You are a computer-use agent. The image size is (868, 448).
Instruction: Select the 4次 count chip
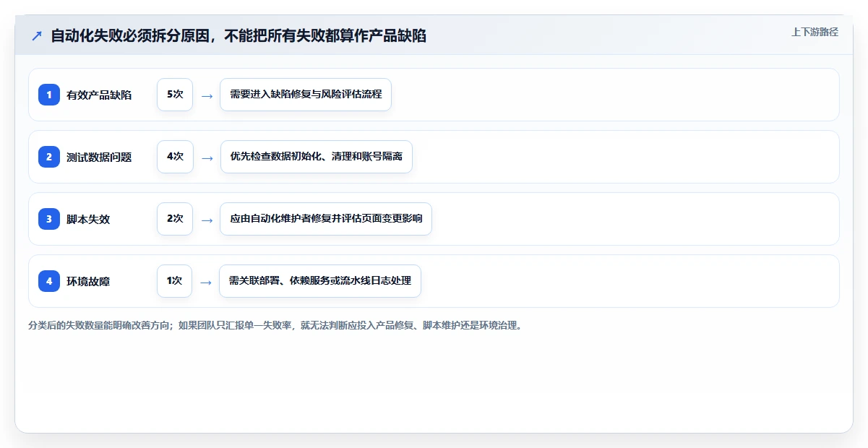coord(175,157)
